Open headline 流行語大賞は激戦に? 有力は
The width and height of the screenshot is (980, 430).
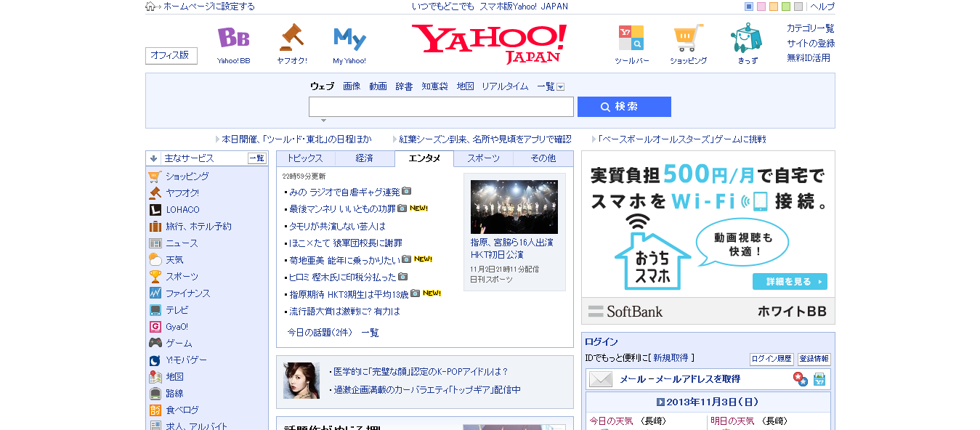[x=344, y=312]
